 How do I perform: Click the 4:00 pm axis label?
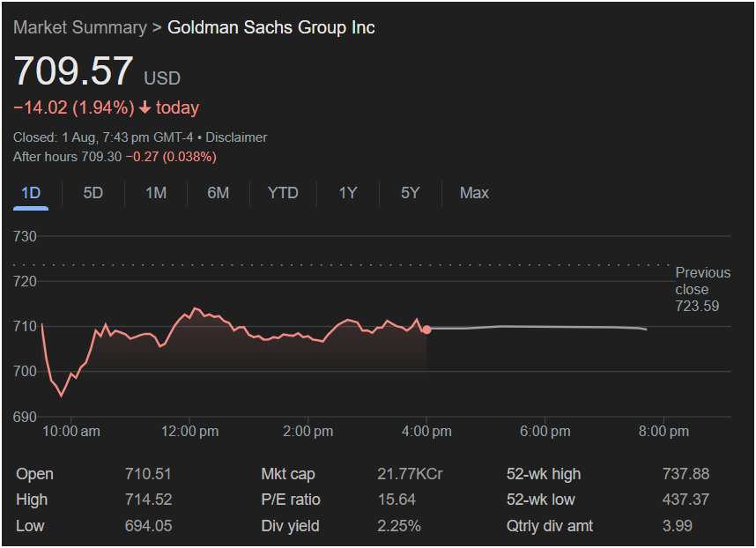(426, 432)
